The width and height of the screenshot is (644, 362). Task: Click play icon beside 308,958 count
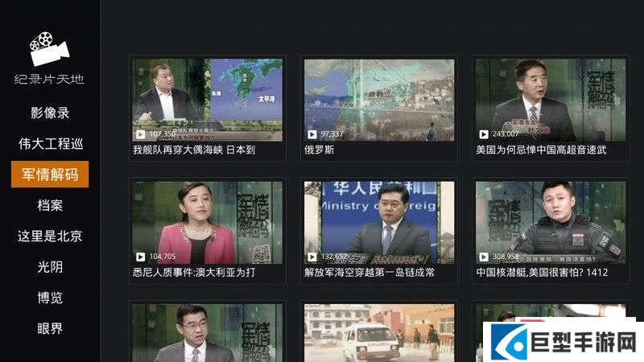pyautogui.click(x=484, y=257)
